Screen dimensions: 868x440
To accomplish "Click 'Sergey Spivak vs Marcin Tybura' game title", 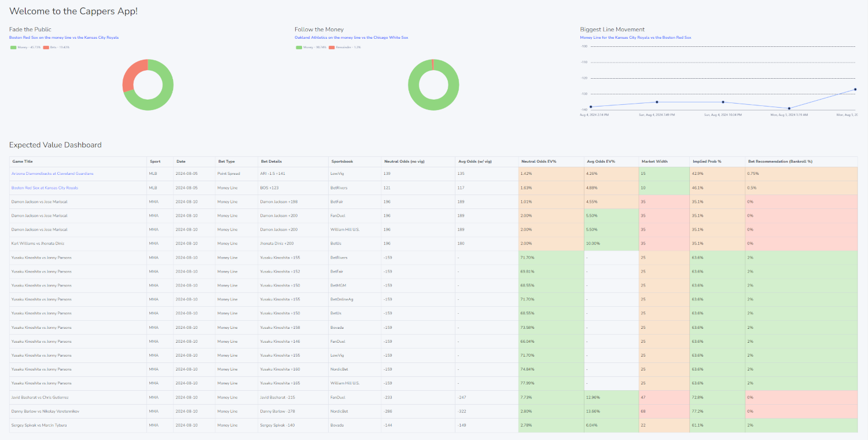I will pos(39,425).
